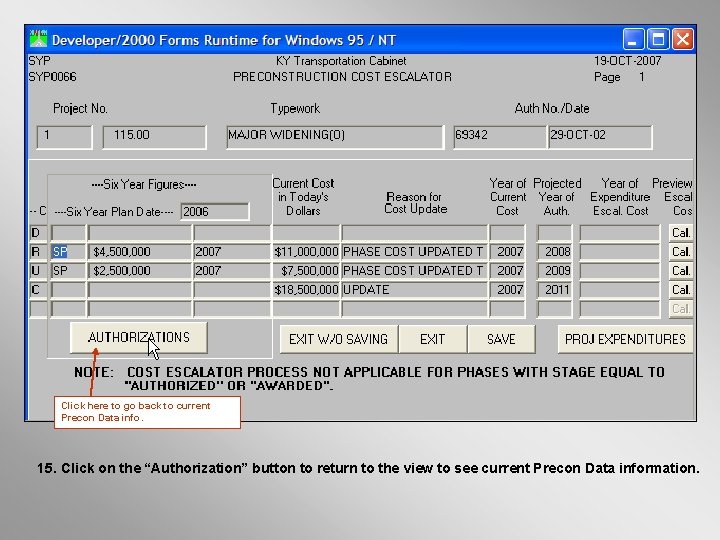Click the phase code C cell
This screenshot has height=540, width=720.
point(38,290)
